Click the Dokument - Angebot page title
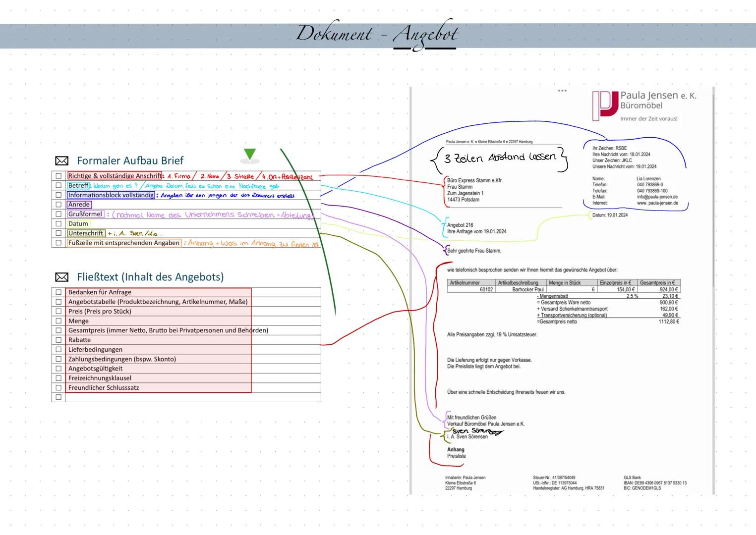 click(x=377, y=34)
